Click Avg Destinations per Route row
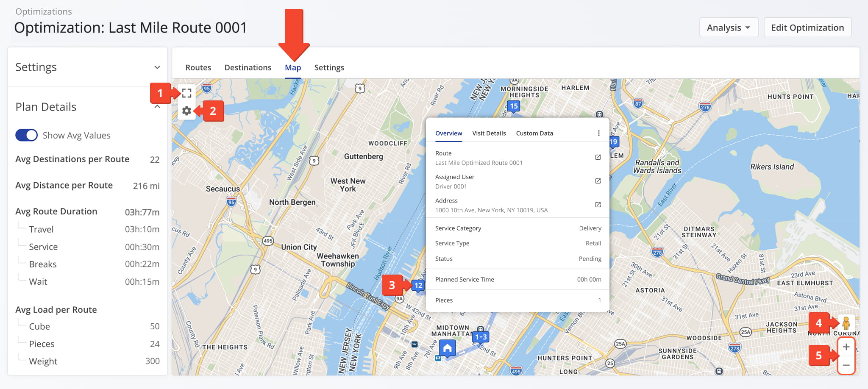 click(x=87, y=159)
